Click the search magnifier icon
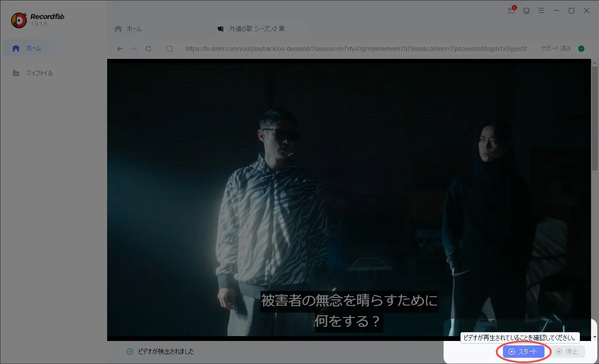 point(170,49)
